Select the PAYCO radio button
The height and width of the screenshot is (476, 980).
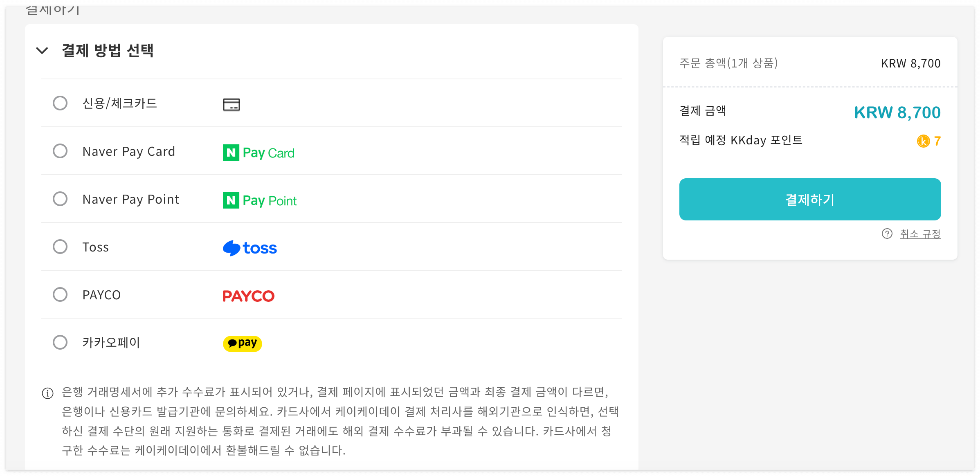click(60, 294)
